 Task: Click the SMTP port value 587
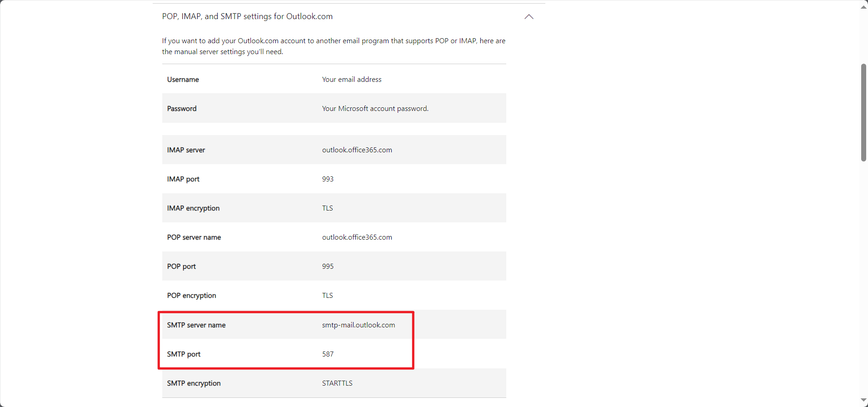(x=328, y=354)
